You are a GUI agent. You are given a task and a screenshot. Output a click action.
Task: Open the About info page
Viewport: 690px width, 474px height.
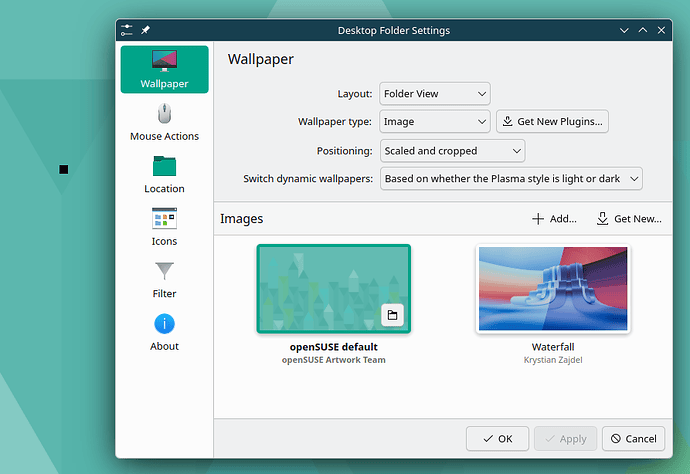point(164,332)
